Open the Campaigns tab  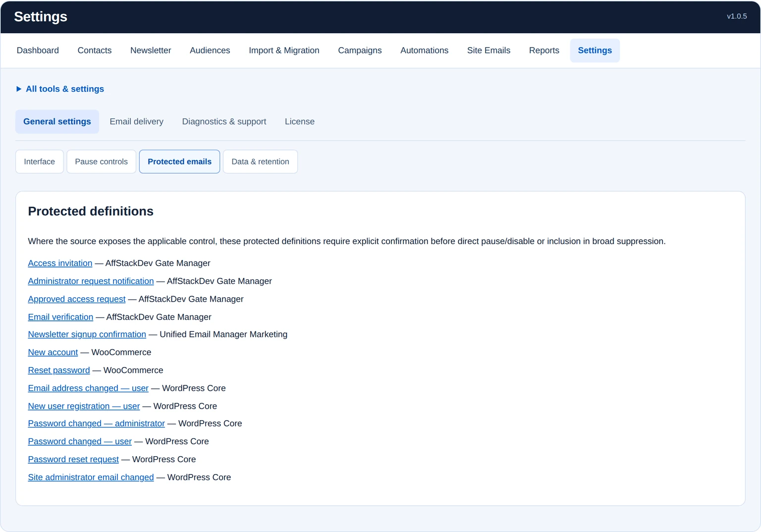tap(360, 51)
